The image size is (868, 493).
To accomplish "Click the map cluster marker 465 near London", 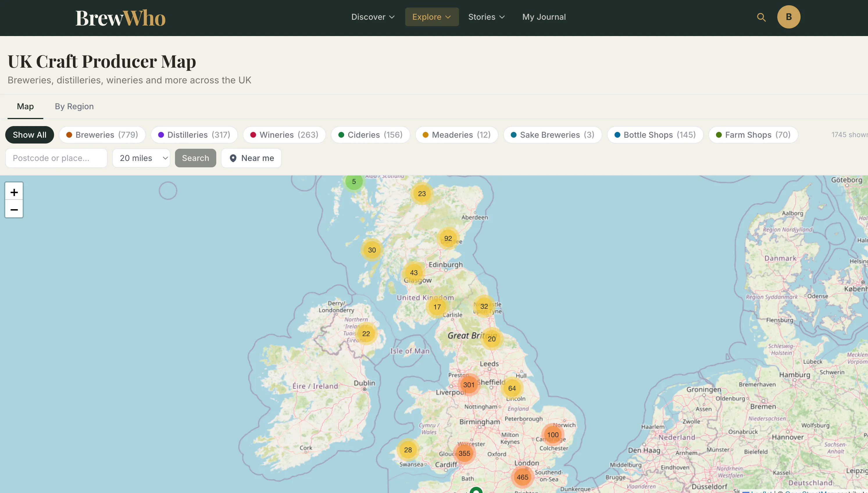I will click(x=522, y=477).
